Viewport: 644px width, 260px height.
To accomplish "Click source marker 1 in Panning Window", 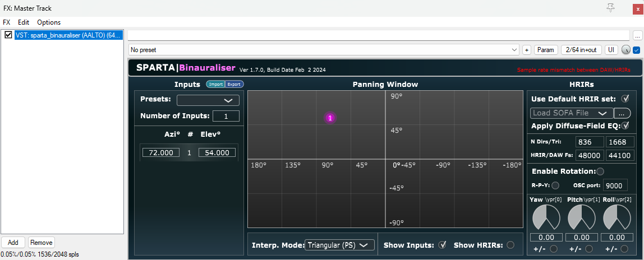I will click(x=330, y=118).
